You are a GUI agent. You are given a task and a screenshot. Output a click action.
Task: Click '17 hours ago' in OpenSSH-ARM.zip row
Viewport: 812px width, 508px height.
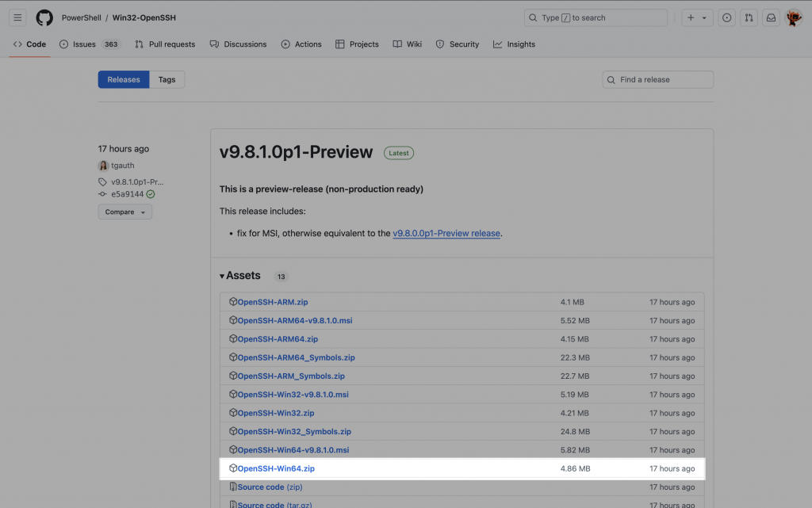(672, 302)
